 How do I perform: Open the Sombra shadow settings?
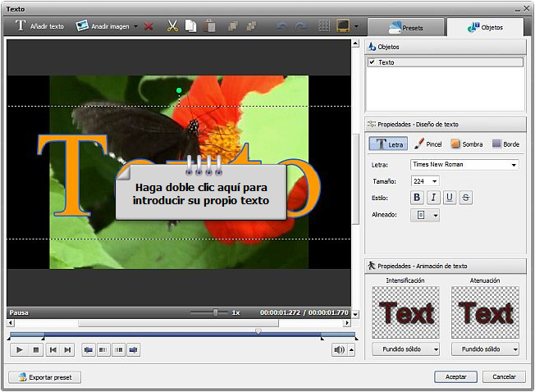click(466, 144)
